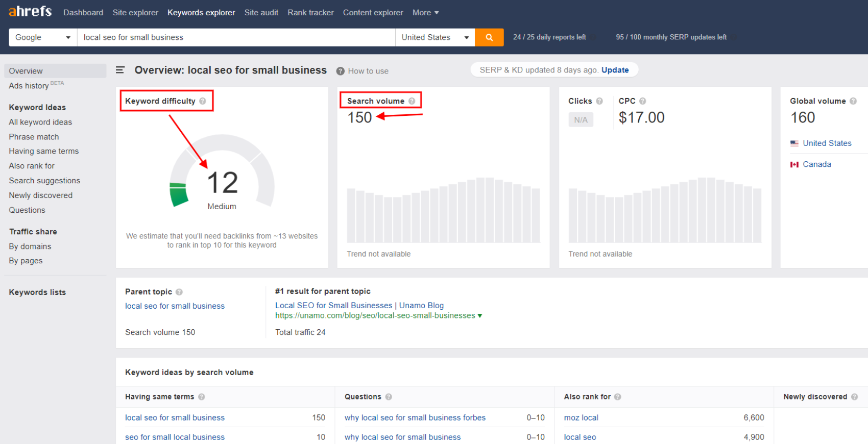
Task: Open Search suggestions in sidebar
Action: [44, 181]
